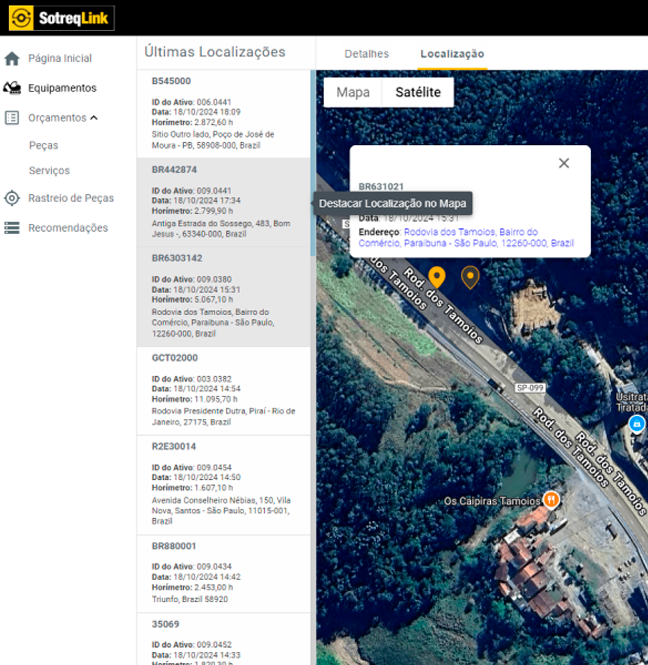648x665 pixels.
Task: Click the filled orange map pin
Action: (436, 277)
